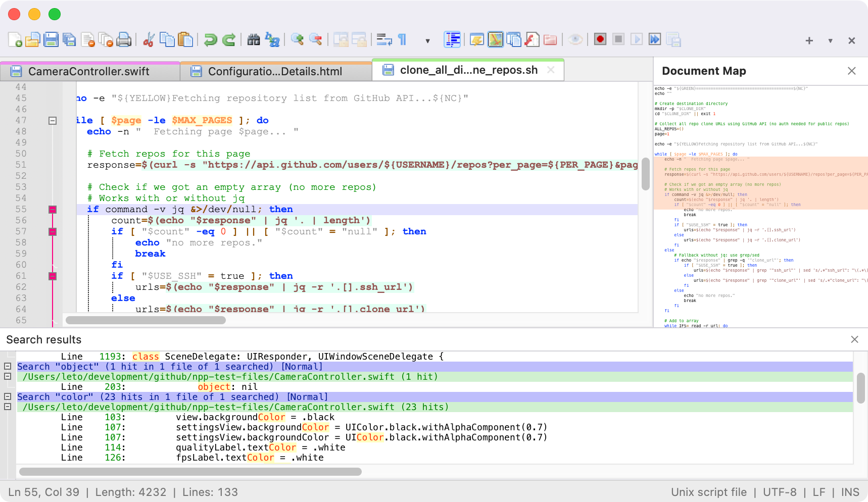The width and height of the screenshot is (868, 502).
Task: Toggle word wrap
Action: pyautogui.click(x=384, y=39)
